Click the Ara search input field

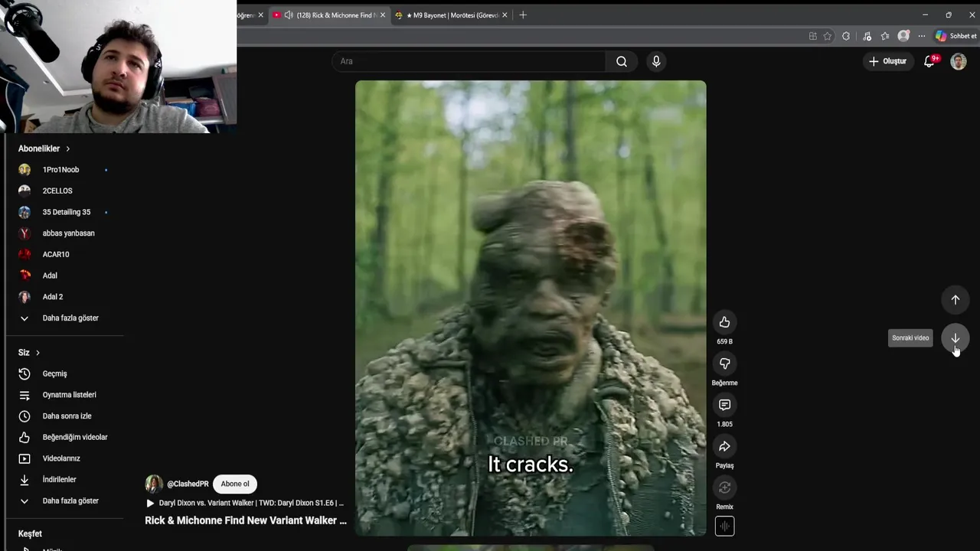[469, 61]
